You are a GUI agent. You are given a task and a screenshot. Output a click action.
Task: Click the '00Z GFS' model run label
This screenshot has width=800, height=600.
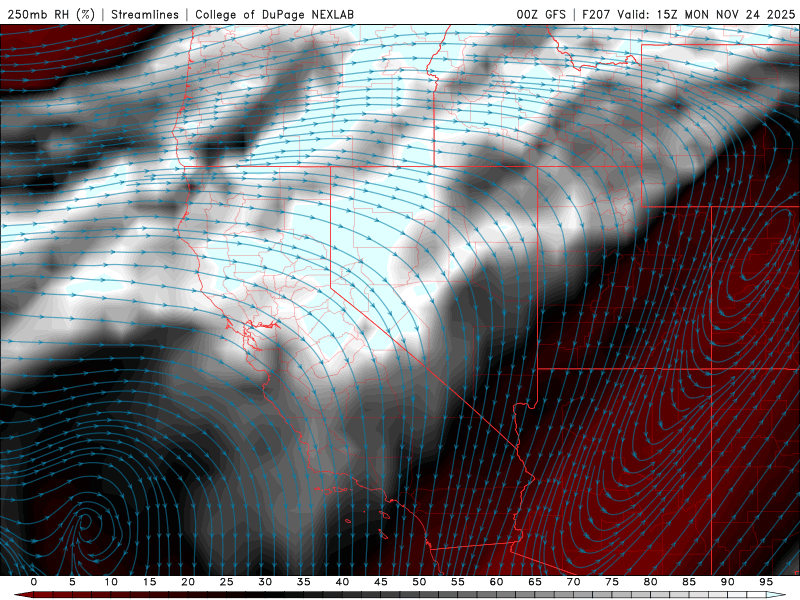(541, 14)
